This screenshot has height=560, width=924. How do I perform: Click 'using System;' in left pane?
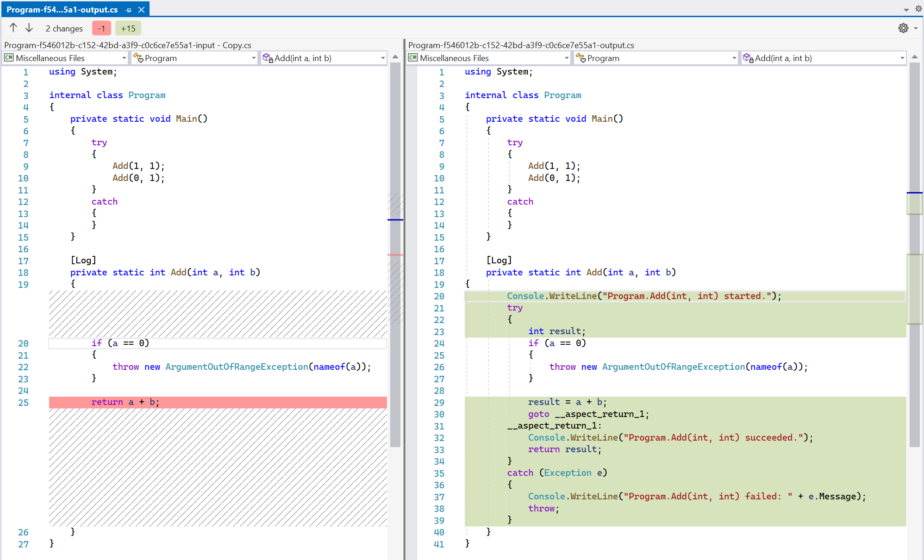[83, 72]
